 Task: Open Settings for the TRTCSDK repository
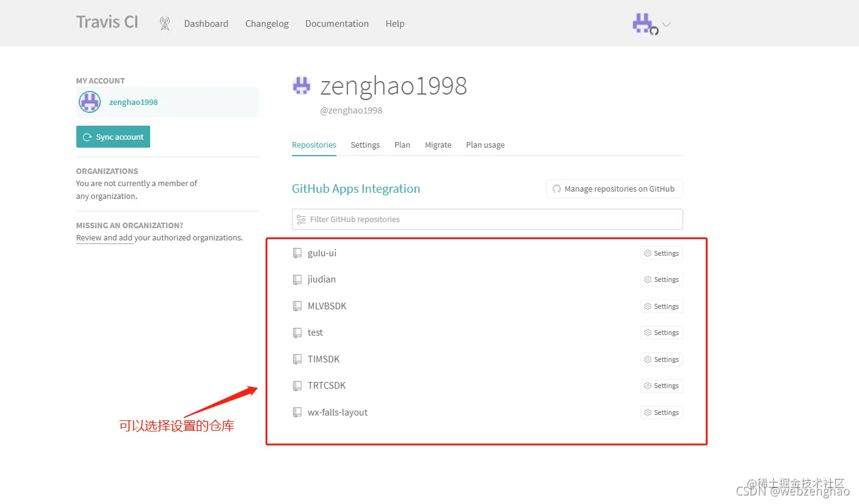point(662,386)
